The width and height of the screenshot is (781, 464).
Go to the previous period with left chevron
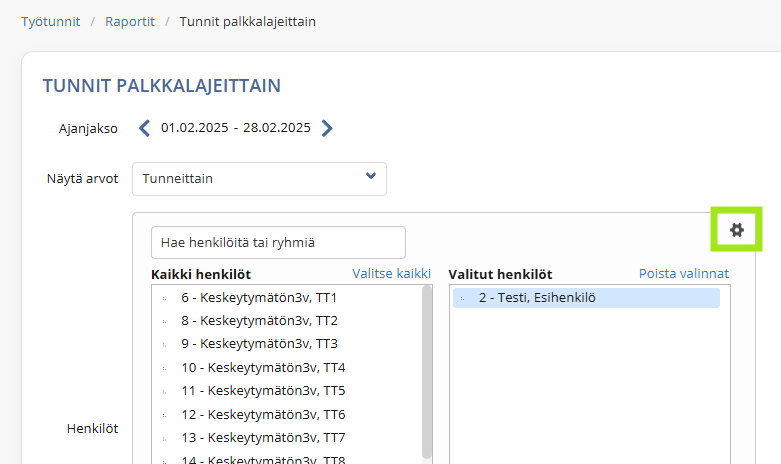(x=144, y=128)
